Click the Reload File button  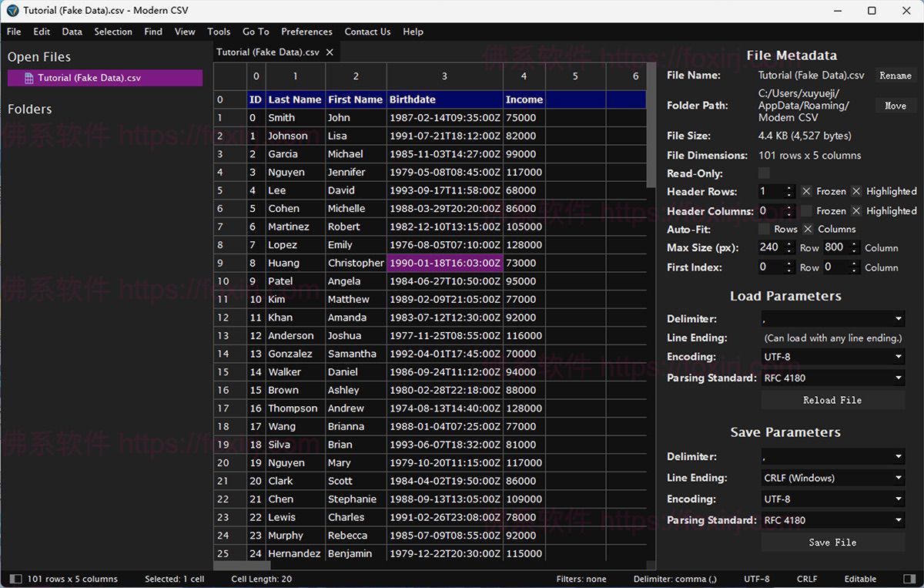[832, 400]
